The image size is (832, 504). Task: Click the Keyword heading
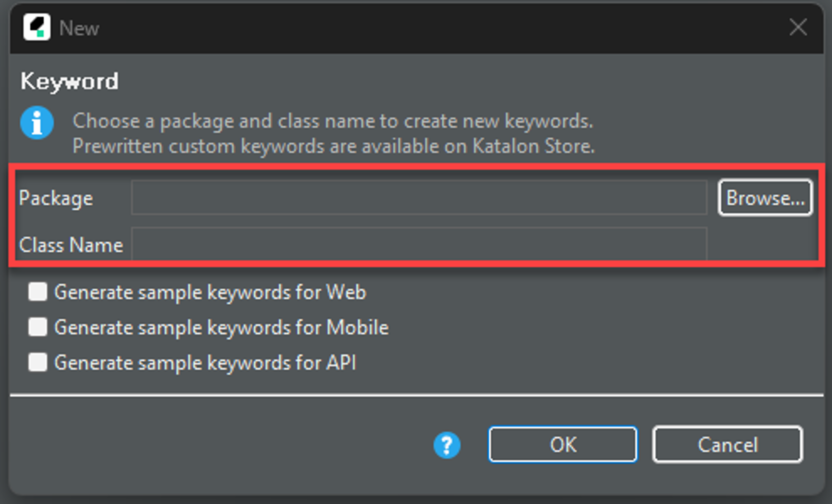pyautogui.click(x=69, y=81)
